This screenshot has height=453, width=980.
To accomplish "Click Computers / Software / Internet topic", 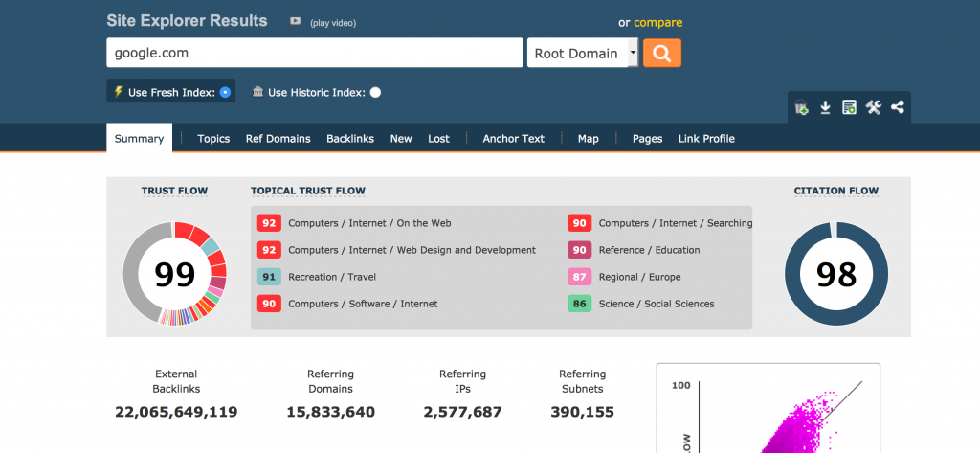I will click(363, 304).
